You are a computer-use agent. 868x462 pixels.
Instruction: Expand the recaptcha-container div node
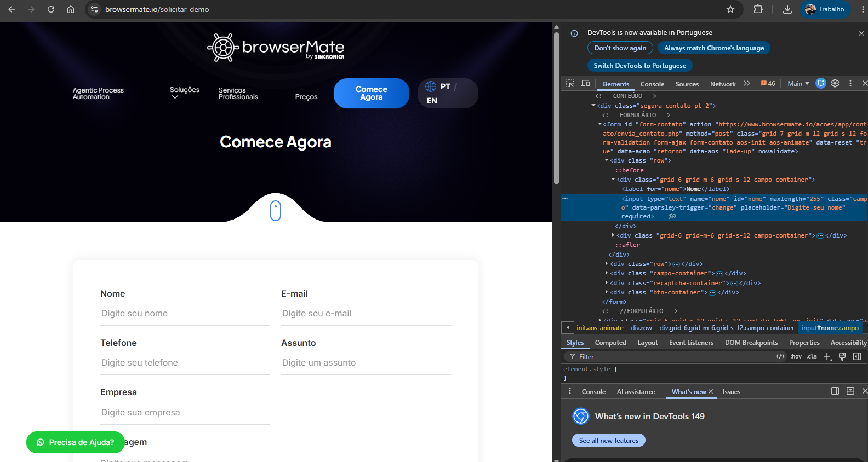(x=607, y=283)
